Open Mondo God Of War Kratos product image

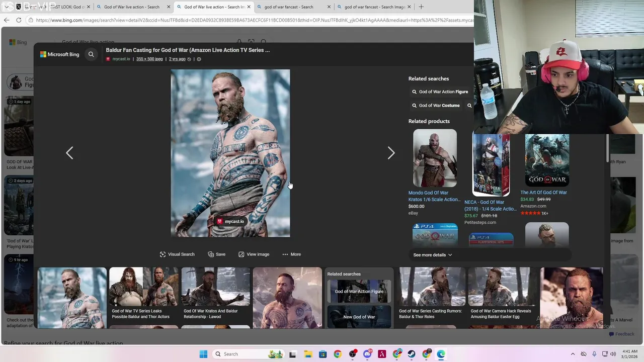coord(435,158)
